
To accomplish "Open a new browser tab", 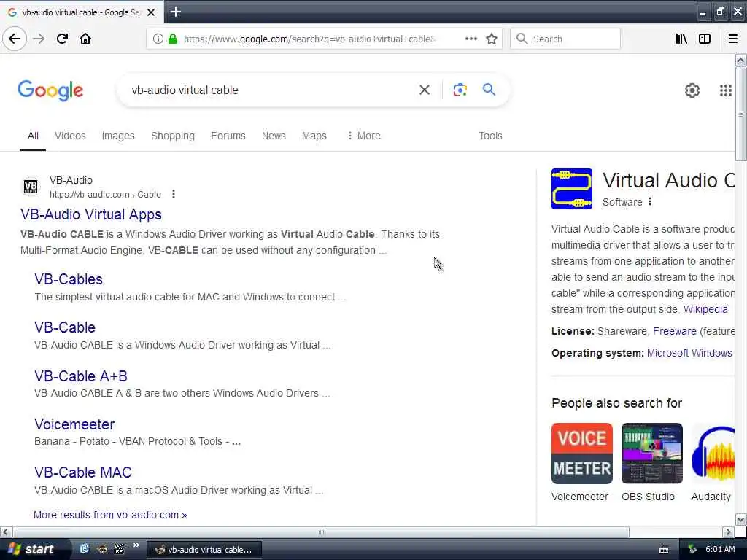I will [176, 12].
